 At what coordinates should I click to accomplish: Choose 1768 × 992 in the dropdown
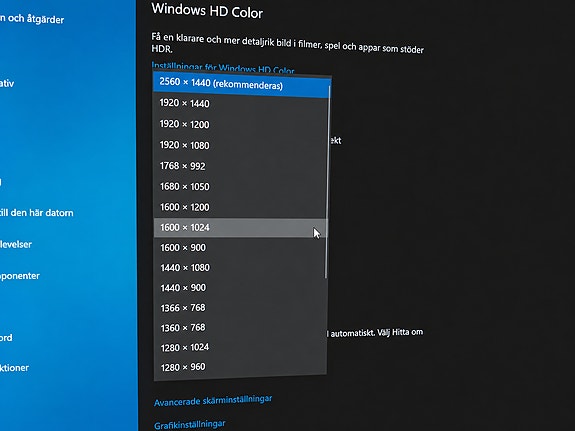240,166
